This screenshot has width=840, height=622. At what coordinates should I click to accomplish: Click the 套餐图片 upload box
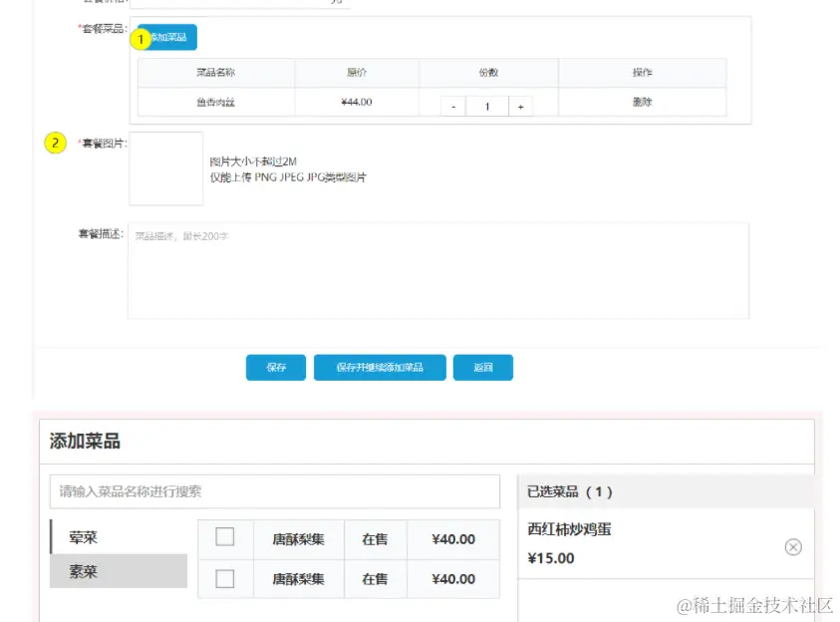click(166, 168)
